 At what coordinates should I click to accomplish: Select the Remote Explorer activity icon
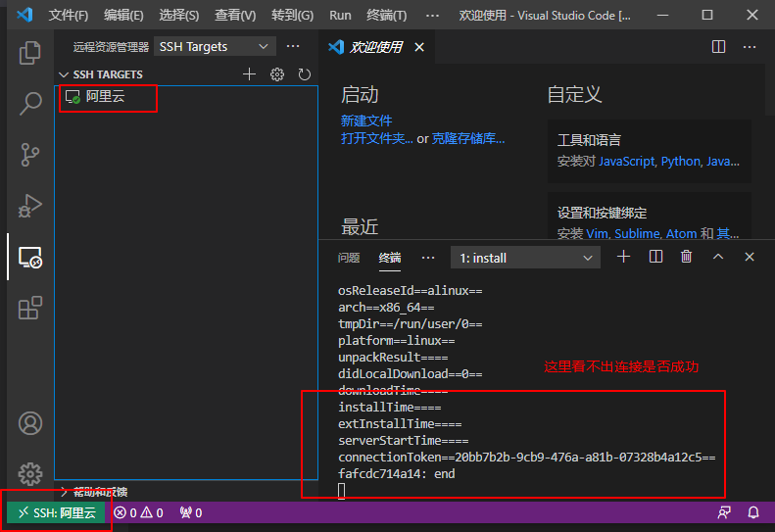pos(29,257)
